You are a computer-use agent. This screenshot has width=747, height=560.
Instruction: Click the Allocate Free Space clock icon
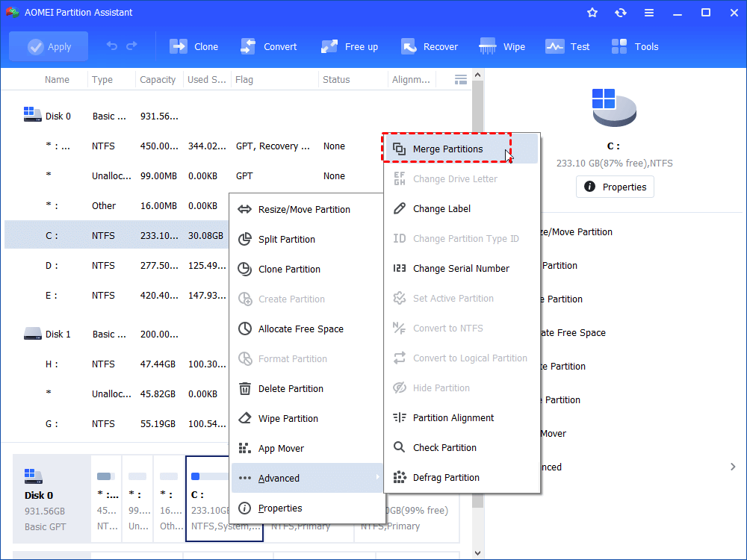(245, 329)
